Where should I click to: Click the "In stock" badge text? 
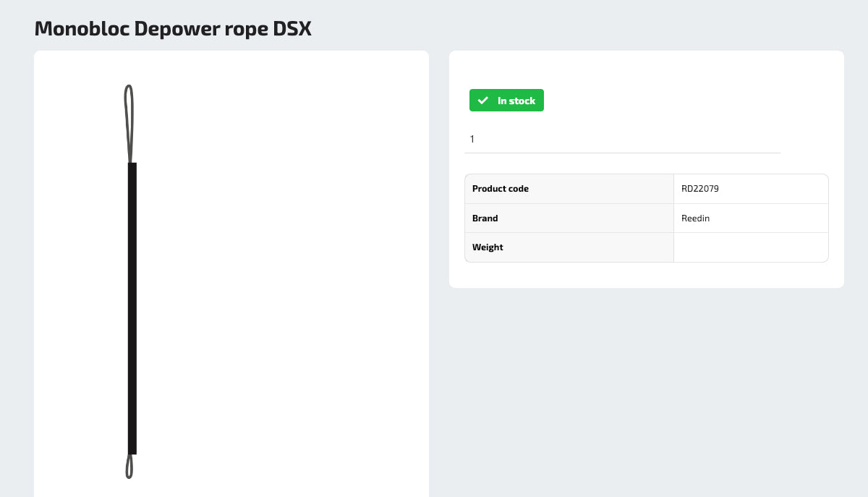(x=516, y=101)
